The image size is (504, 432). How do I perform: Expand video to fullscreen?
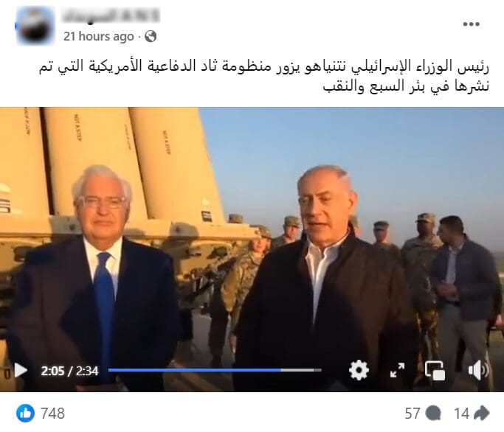coord(397,370)
